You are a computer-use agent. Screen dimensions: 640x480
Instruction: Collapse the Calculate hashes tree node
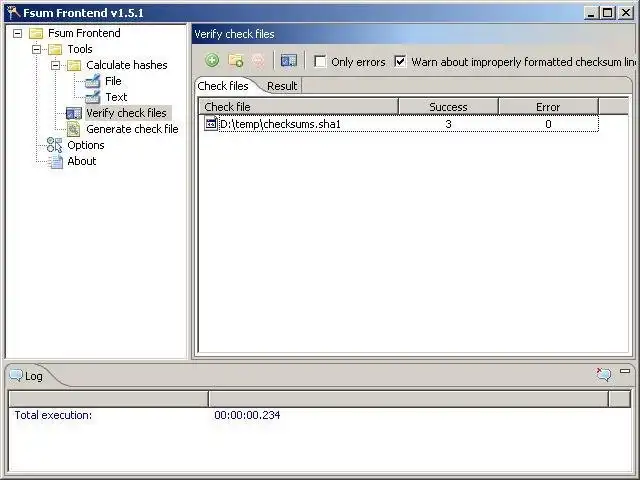pos(56,65)
